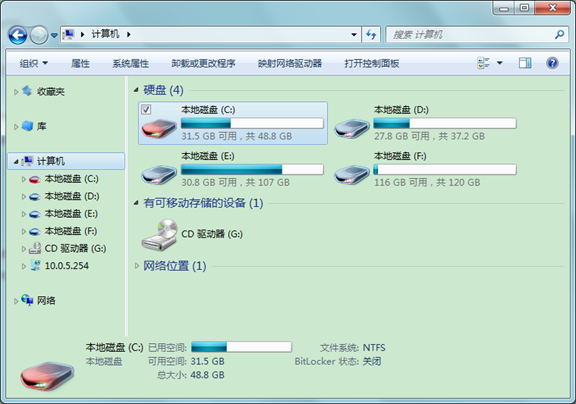The image size is (576, 404).
Task: Select CD 驱动器 (G:) in navigation tree
Action: pyautogui.click(x=75, y=249)
